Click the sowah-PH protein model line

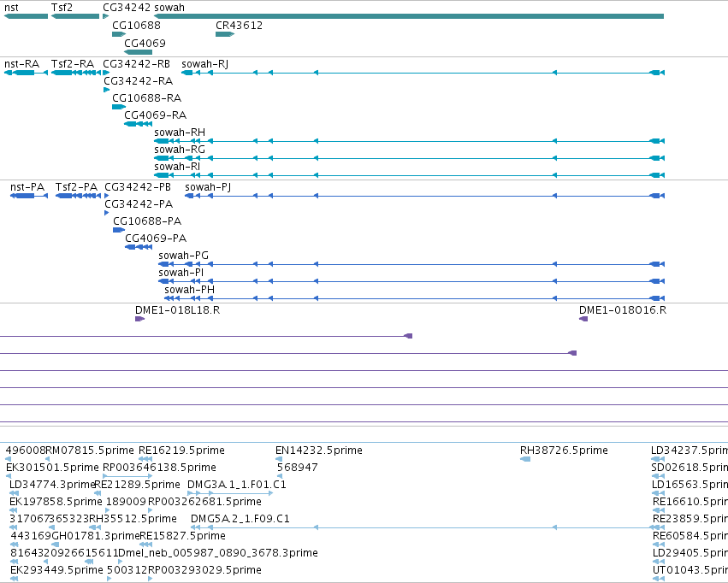[415, 298]
